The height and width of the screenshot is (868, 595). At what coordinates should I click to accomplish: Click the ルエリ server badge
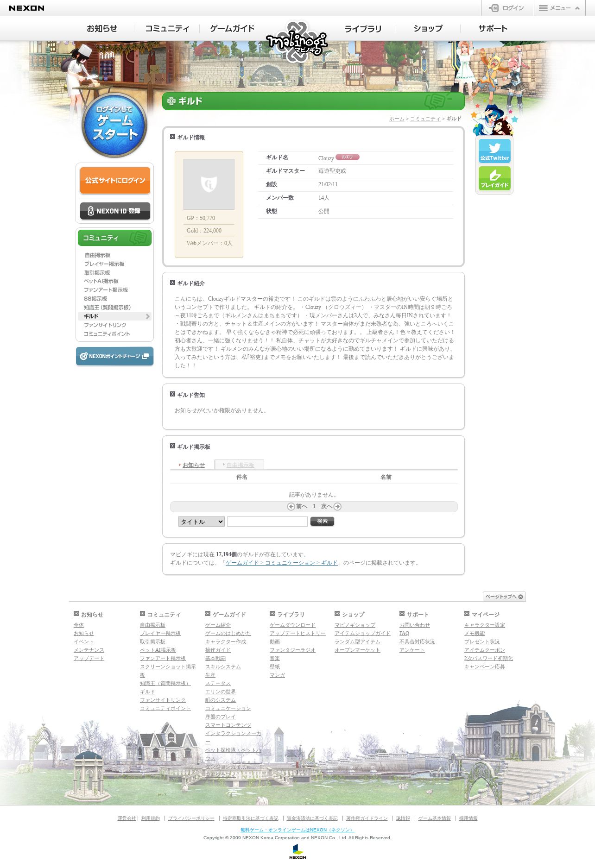(348, 157)
